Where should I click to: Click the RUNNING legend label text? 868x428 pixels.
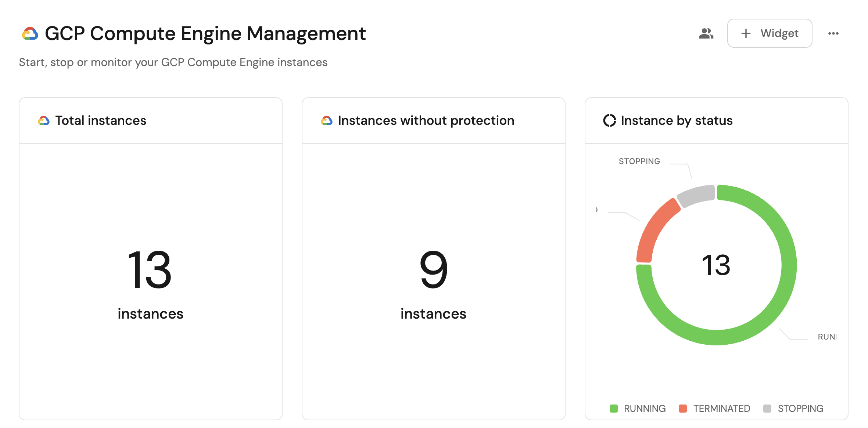645,409
